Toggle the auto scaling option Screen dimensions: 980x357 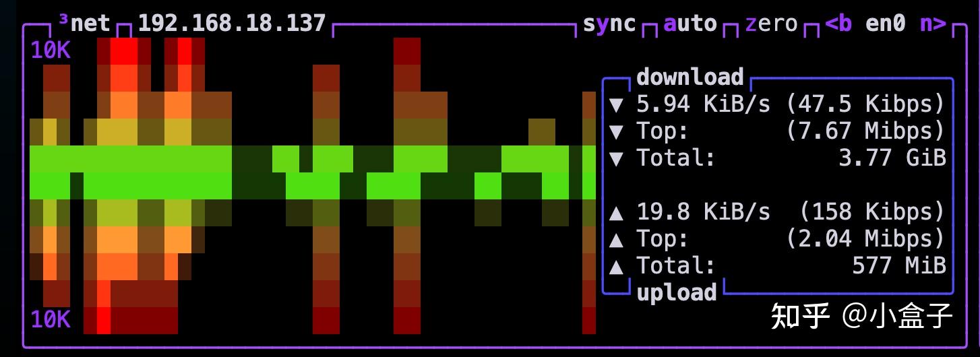coord(690,24)
